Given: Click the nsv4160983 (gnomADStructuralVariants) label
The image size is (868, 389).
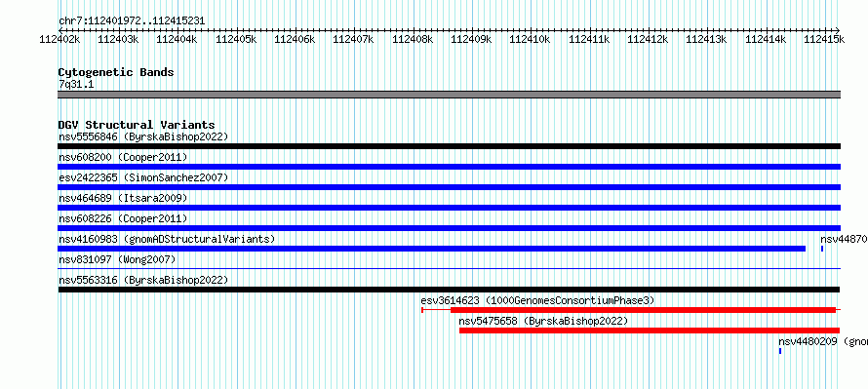Looking at the screenshot, I should (x=167, y=239).
